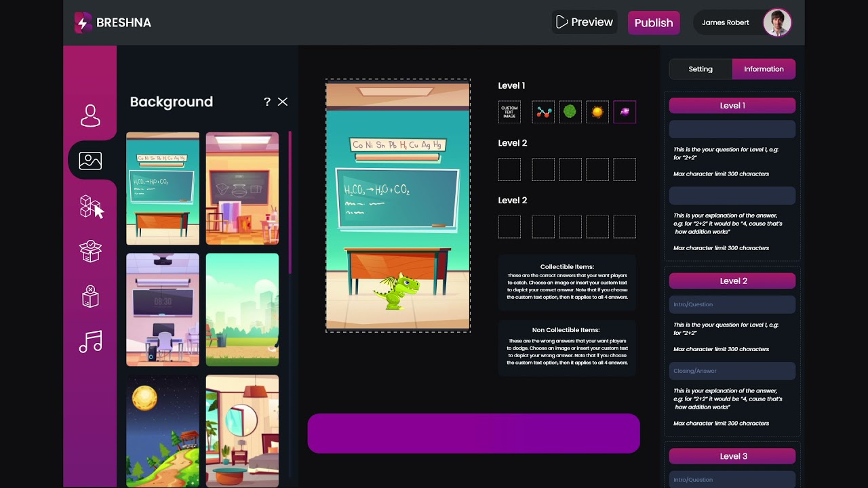This screenshot has width=868, height=488.
Task: Choose the chemistry classroom background thumbnail
Action: 163,188
